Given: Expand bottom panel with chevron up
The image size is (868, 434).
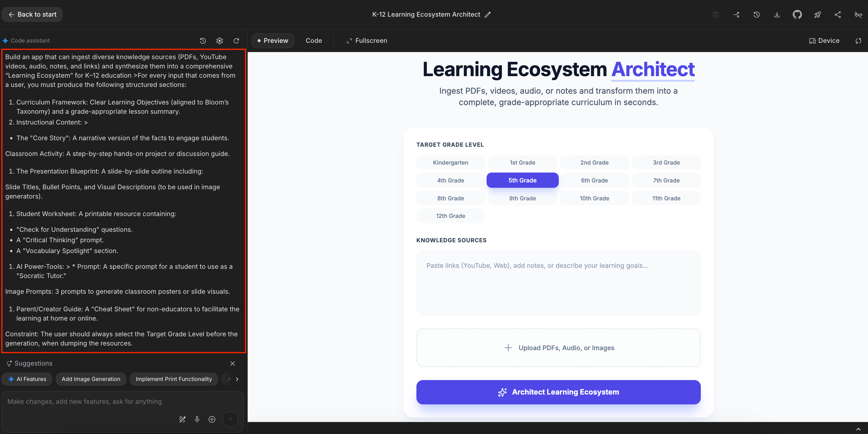Looking at the screenshot, I should [x=858, y=429].
